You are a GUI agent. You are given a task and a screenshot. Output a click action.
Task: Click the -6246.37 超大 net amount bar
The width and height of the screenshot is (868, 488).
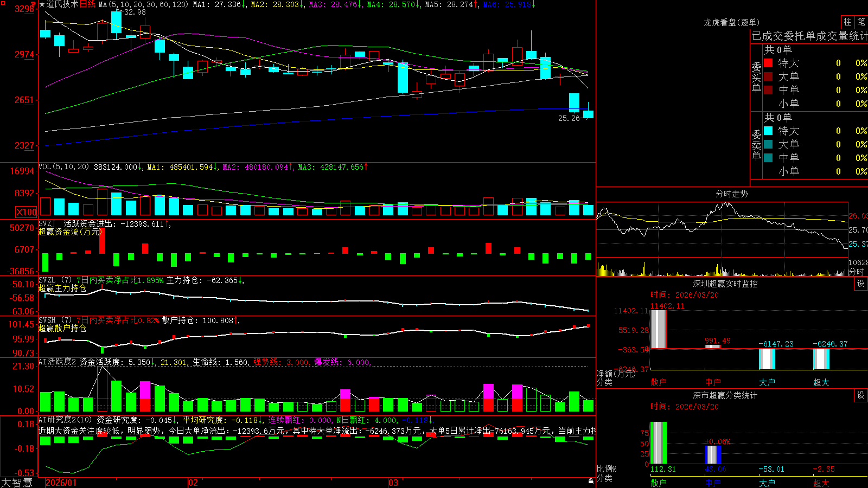821,359
